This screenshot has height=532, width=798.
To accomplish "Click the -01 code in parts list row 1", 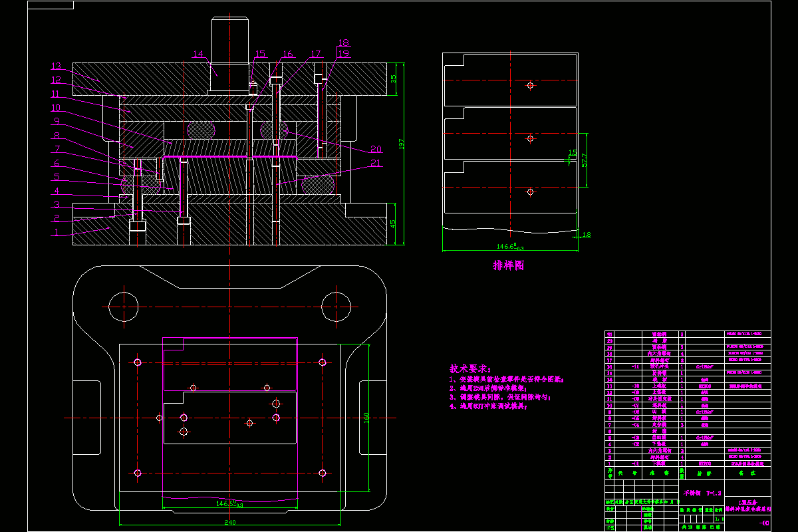I will (x=635, y=464).
